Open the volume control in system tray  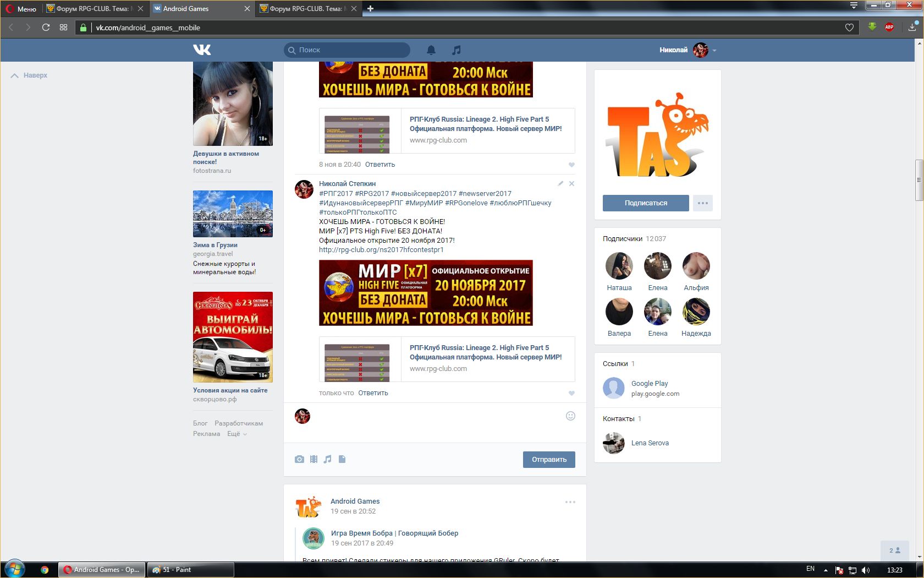pyautogui.click(x=866, y=570)
